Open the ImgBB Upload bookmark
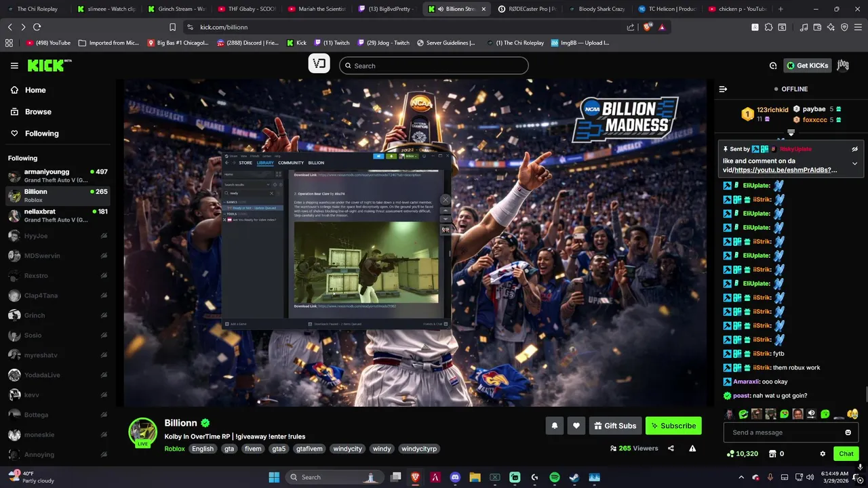 [580, 43]
